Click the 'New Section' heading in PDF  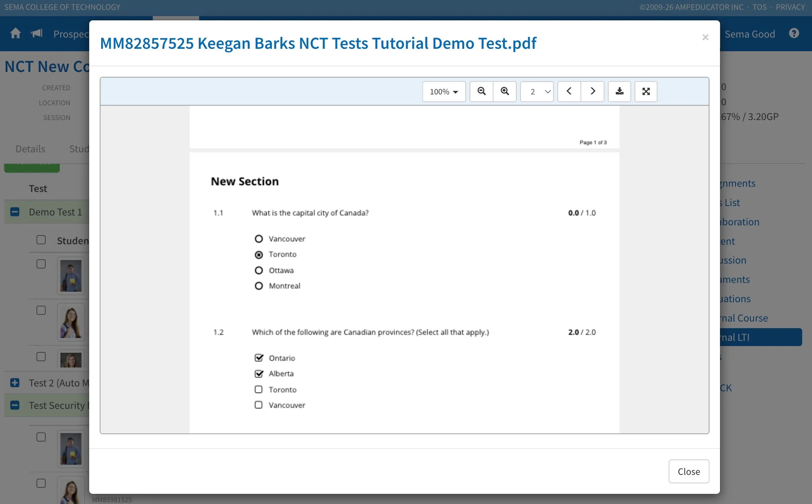coord(245,181)
